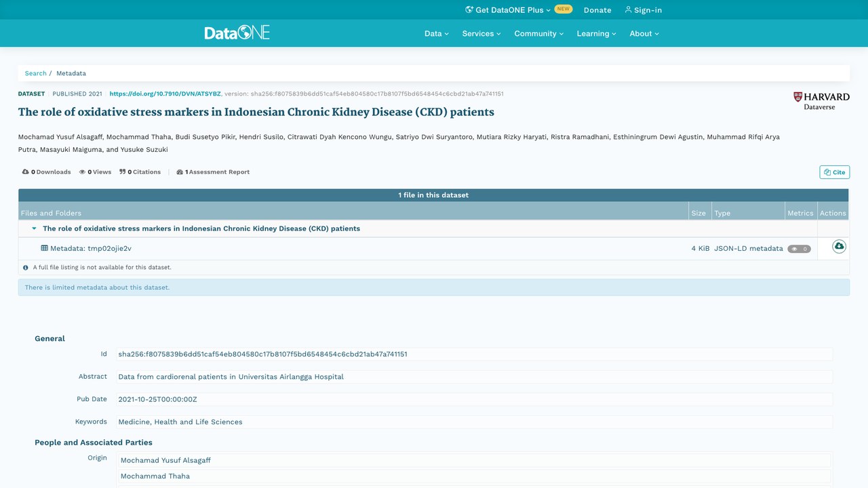Click the DataONE logo
The height and width of the screenshot is (488, 868).
tap(237, 33)
